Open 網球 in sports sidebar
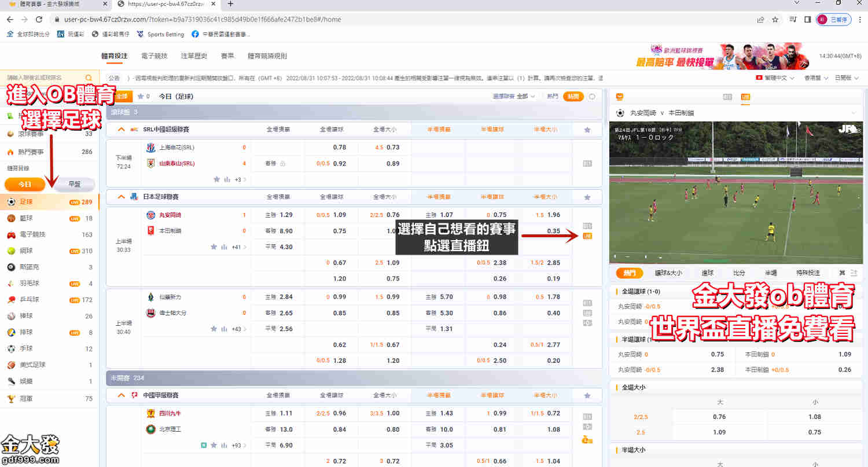 pyautogui.click(x=50, y=251)
